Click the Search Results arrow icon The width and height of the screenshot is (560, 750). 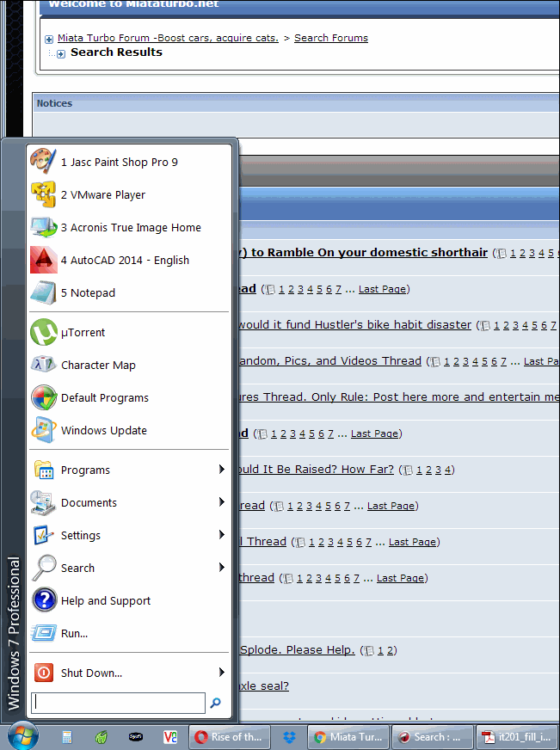61,53
